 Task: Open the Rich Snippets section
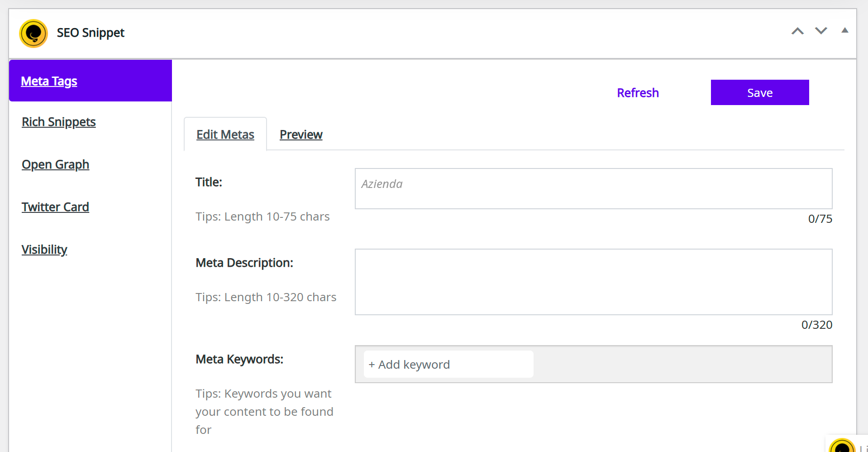(x=59, y=122)
